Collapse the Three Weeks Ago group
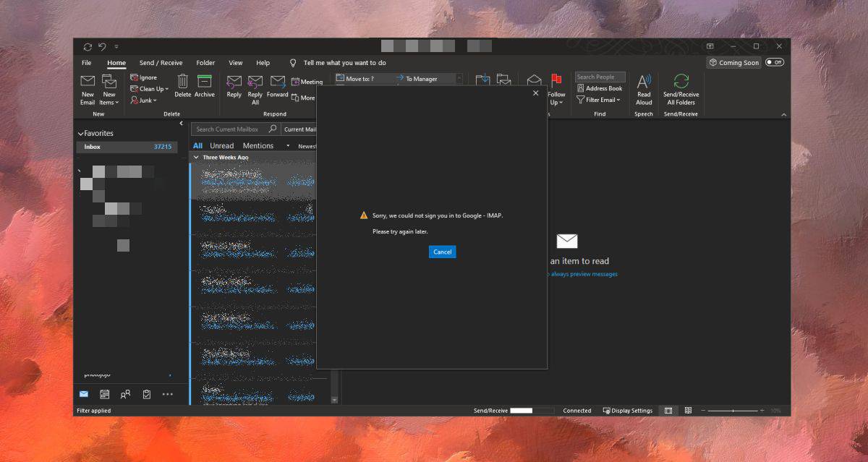The width and height of the screenshot is (868, 462). [196, 157]
